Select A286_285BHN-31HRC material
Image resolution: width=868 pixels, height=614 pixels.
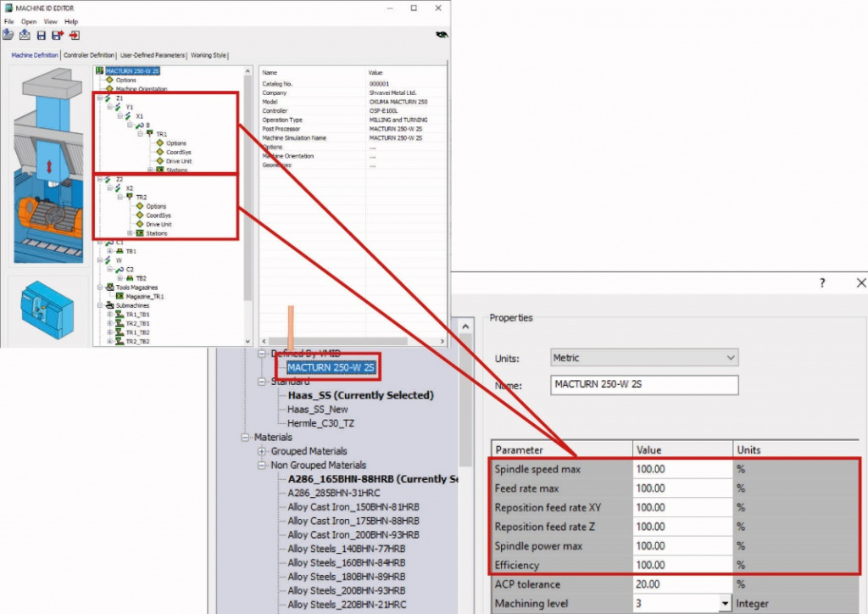[334, 494]
